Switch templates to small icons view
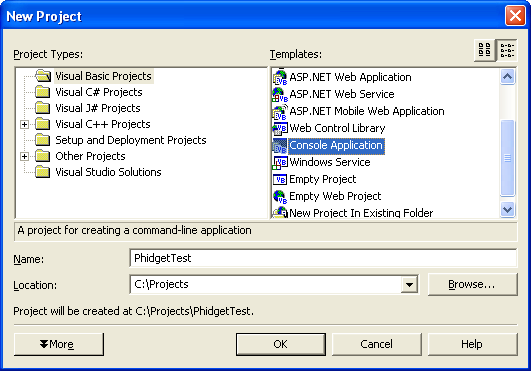531x371 pixels. [507, 50]
